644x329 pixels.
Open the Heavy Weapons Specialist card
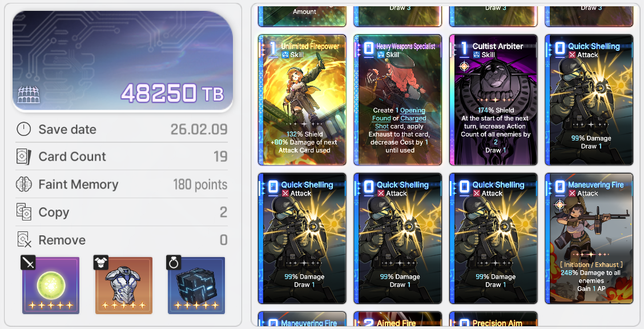[x=397, y=100]
